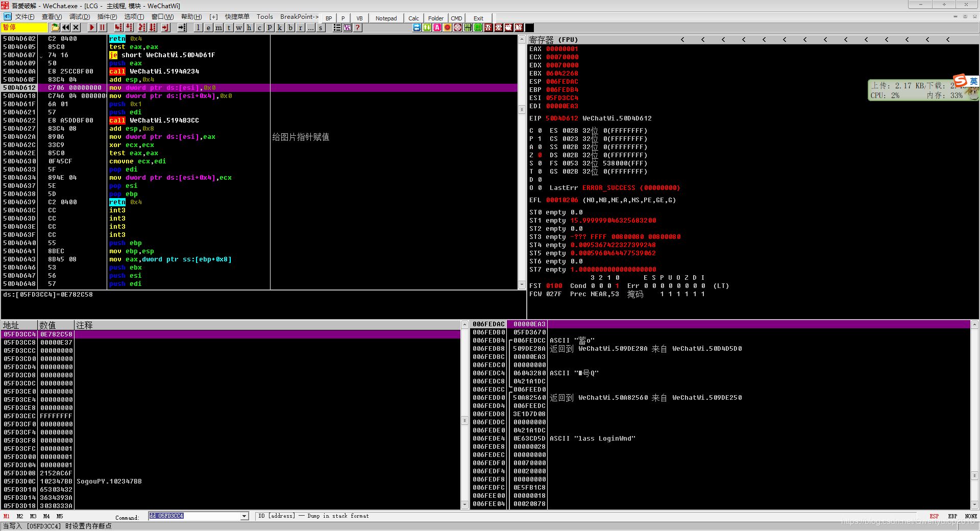
Task: Open the 插件(P) plugins menu
Action: (107, 17)
